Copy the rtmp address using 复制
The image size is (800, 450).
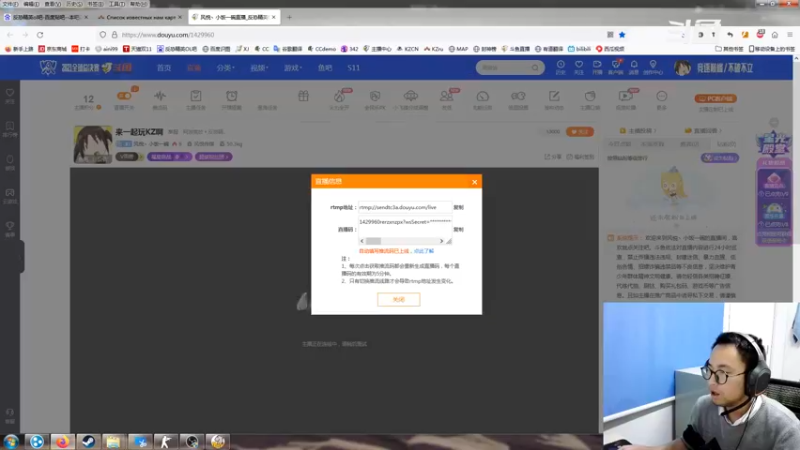(x=458, y=207)
